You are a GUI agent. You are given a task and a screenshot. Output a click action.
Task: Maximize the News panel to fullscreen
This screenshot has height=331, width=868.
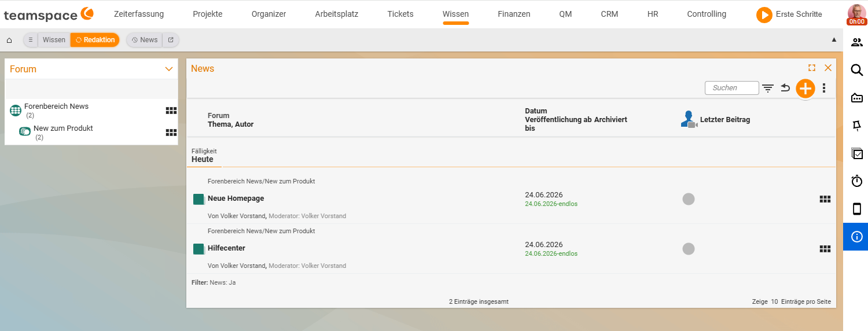pos(812,68)
